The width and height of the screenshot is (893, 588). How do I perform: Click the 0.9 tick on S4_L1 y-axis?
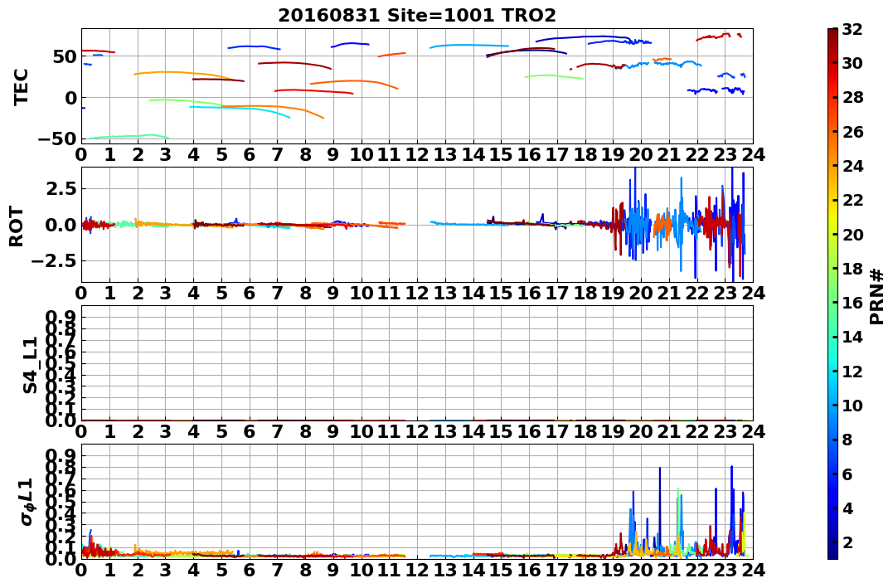point(61,317)
